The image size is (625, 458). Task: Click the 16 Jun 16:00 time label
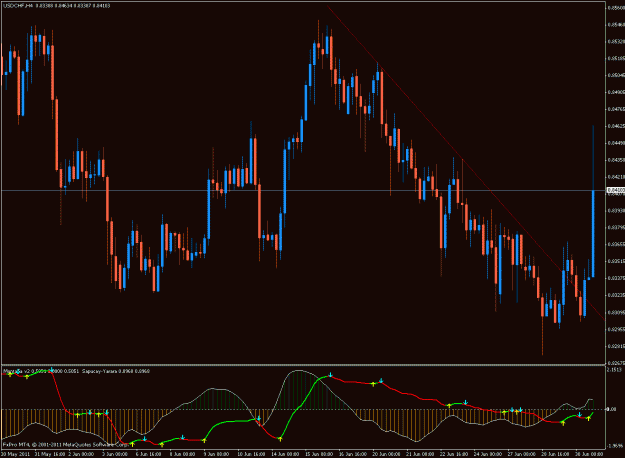[353, 454]
